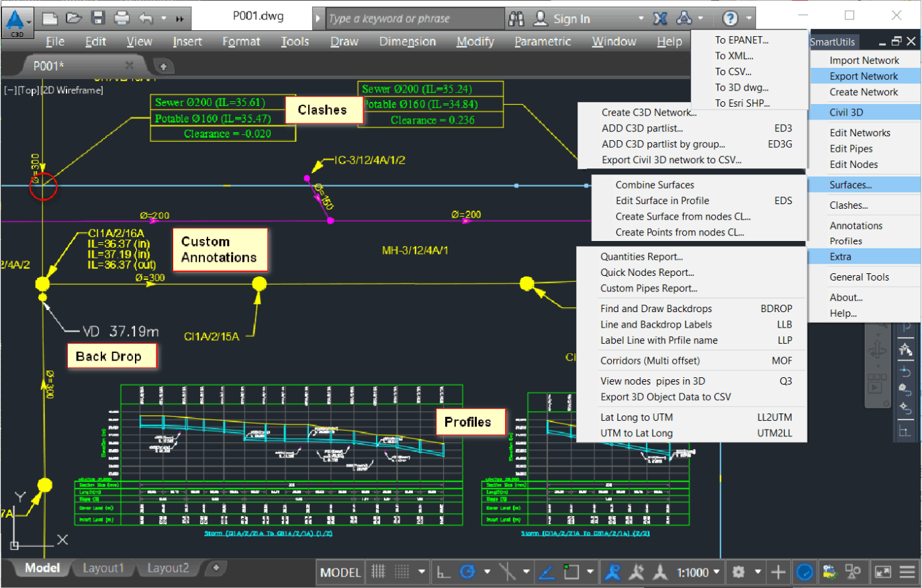Open the Help question mark icon
The height and width of the screenshot is (588, 922).
730,18
